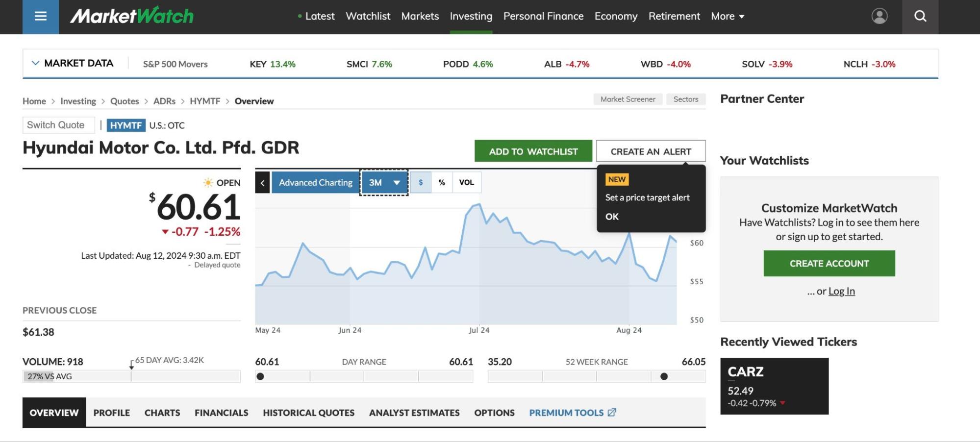The width and height of the screenshot is (980, 442).
Task: Open the NCLH -3.0% mover
Action: [x=869, y=64]
